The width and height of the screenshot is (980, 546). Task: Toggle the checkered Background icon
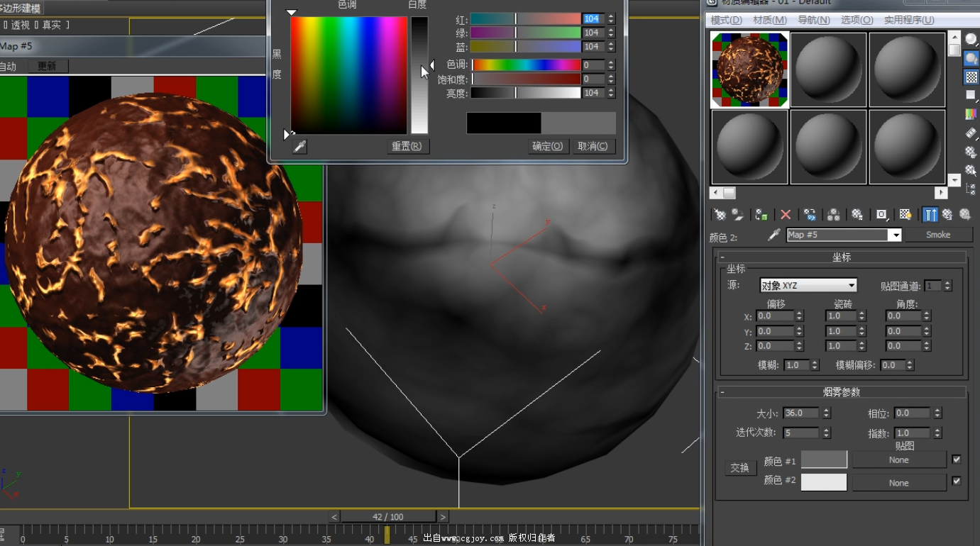coord(971,77)
